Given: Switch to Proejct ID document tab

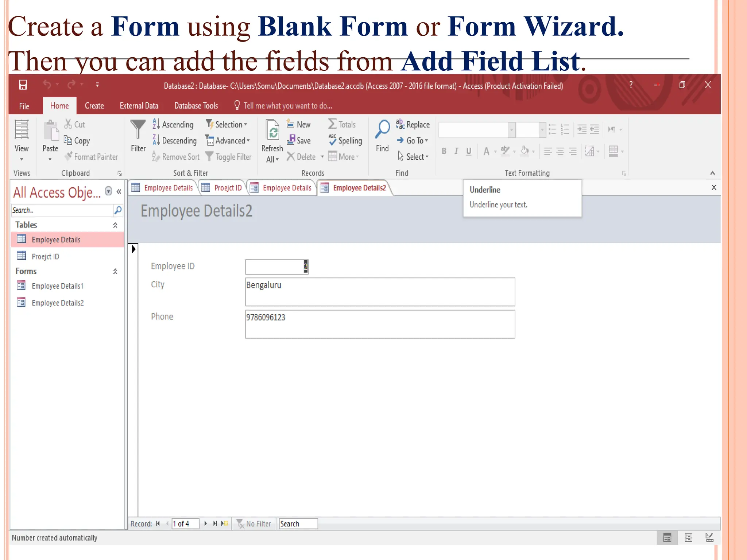Looking at the screenshot, I should (222, 188).
